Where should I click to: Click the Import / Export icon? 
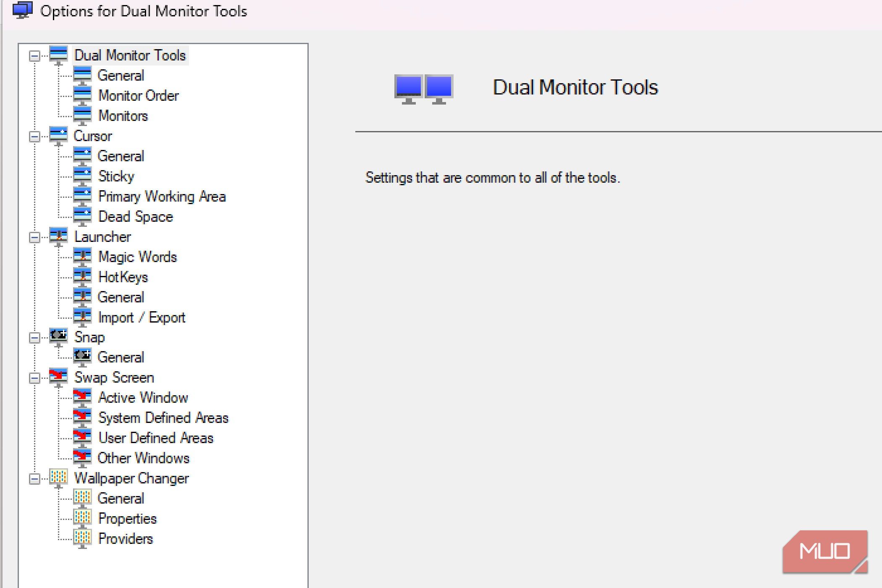tap(82, 318)
